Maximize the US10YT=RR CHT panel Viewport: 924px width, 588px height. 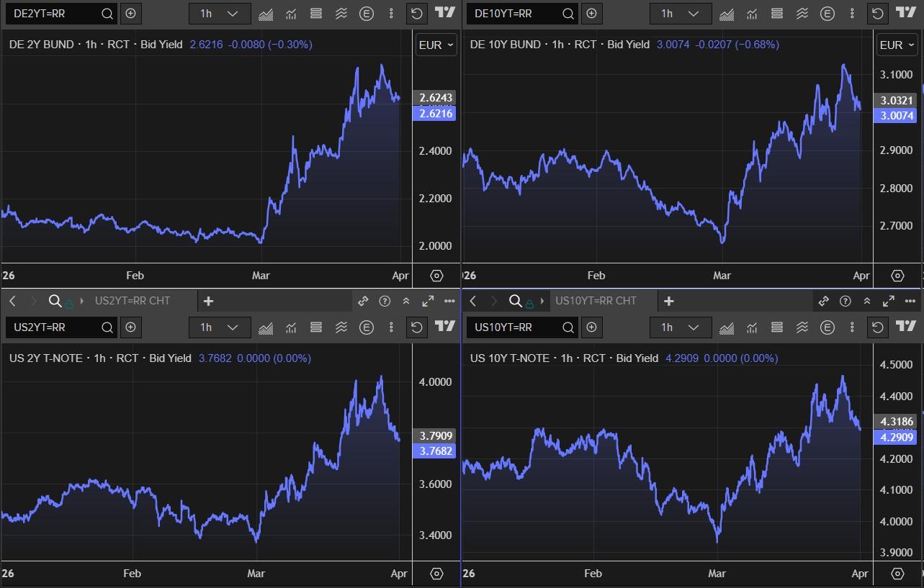point(889,301)
